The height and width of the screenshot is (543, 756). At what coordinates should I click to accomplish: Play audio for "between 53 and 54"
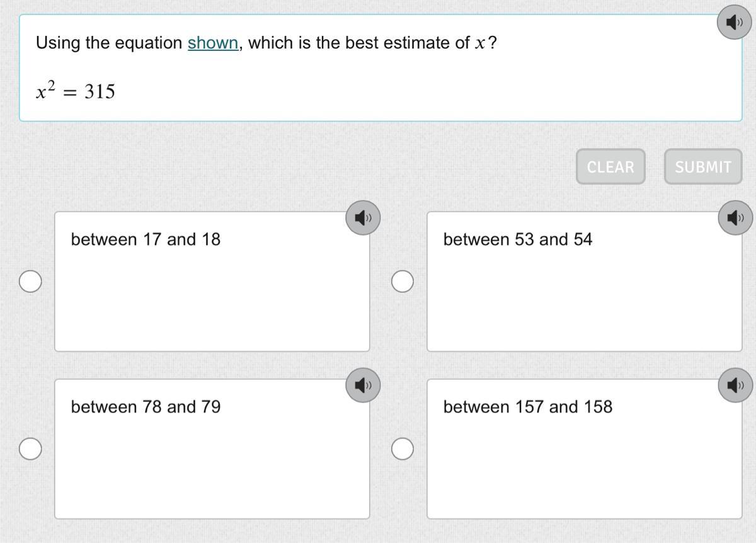pos(735,218)
